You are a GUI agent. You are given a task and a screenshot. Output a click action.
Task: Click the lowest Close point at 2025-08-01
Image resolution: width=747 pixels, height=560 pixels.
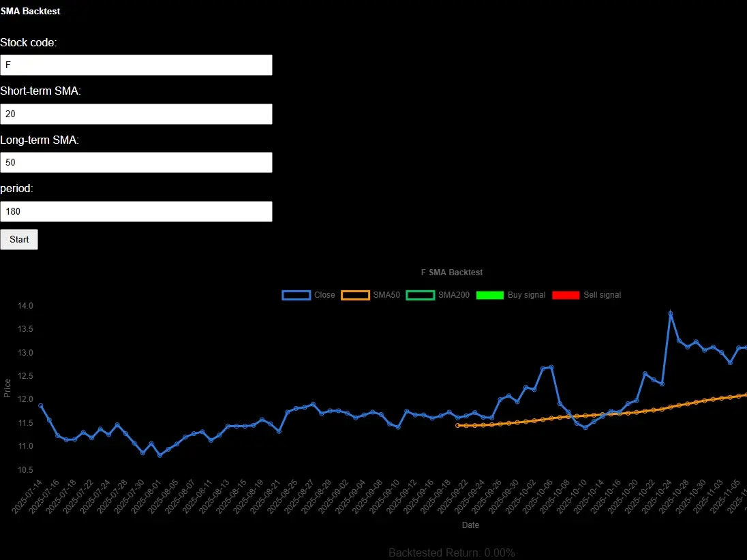(x=160, y=455)
